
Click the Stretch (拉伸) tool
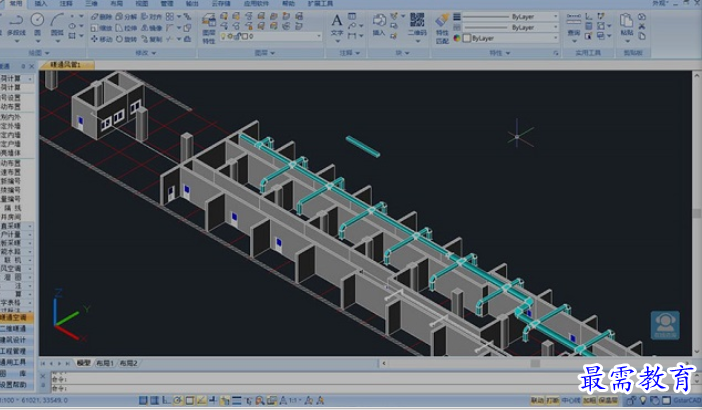pos(126,28)
